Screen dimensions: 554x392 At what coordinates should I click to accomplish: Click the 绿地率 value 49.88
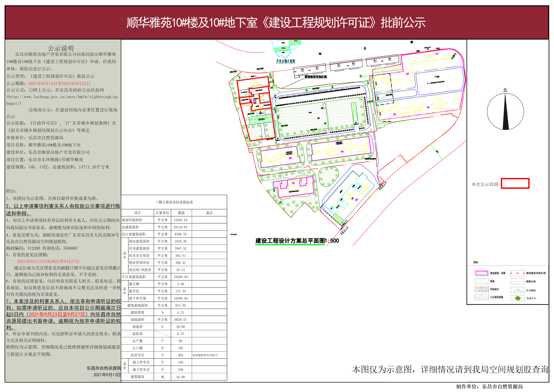181,327
